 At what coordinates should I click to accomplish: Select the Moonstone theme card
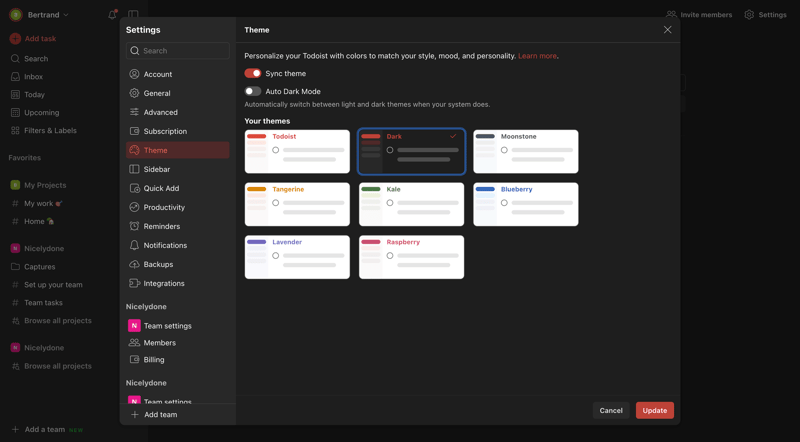[x=526, y=152]
